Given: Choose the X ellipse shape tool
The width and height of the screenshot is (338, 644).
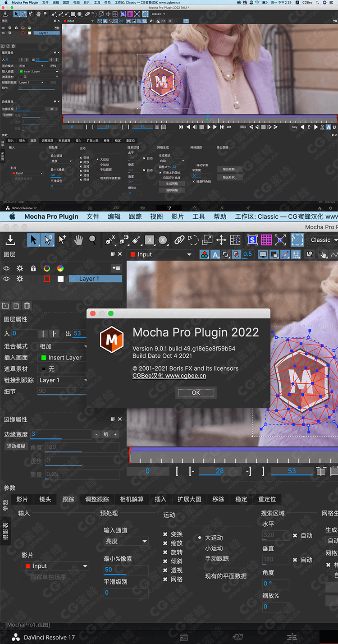Looking at the screenshot, I should click(x=163, y=240).
